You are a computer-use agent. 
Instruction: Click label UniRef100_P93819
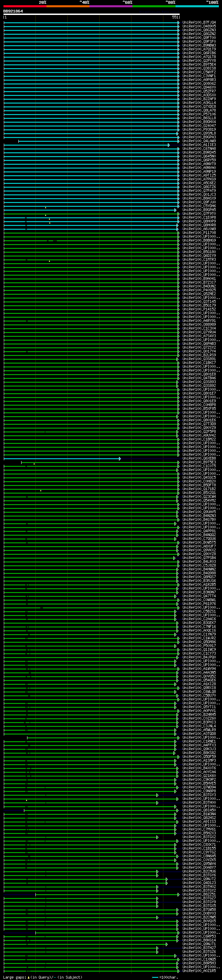199,129
